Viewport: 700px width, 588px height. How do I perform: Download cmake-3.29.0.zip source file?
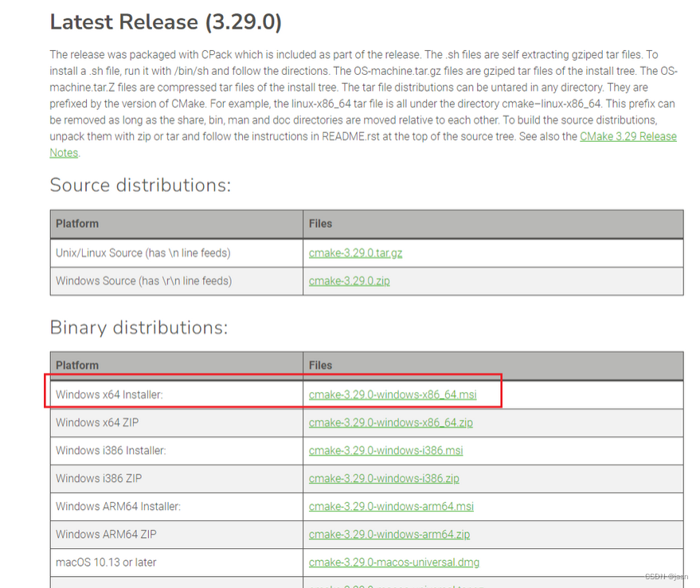point(349,281)
